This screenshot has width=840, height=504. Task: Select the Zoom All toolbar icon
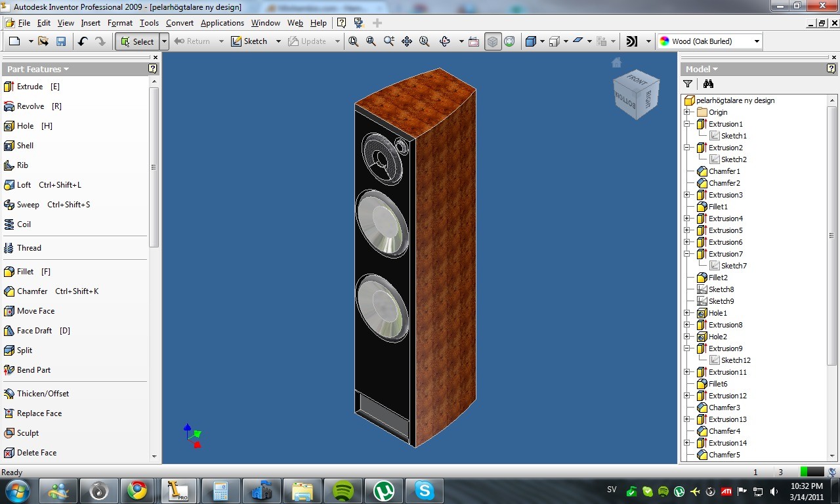[354, 41]
